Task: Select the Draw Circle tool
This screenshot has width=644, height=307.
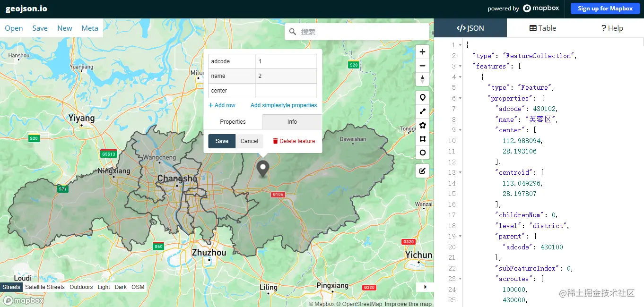Action: [x=422, y=153]
